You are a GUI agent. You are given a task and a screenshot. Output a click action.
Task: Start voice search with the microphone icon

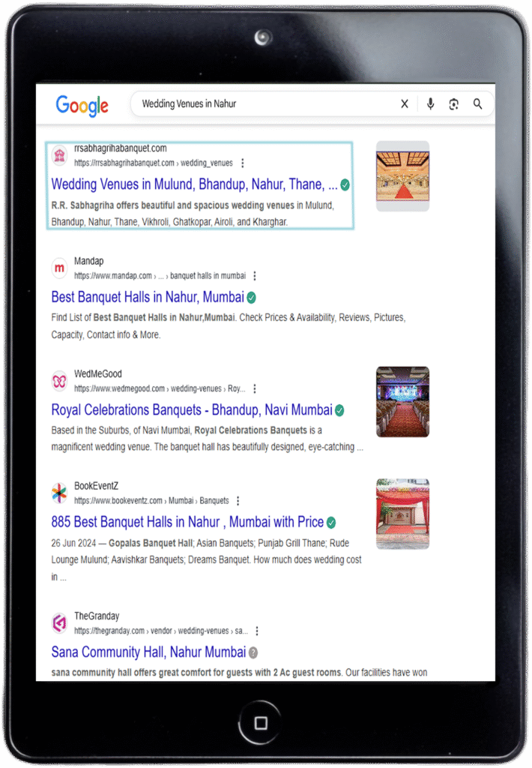430,103
